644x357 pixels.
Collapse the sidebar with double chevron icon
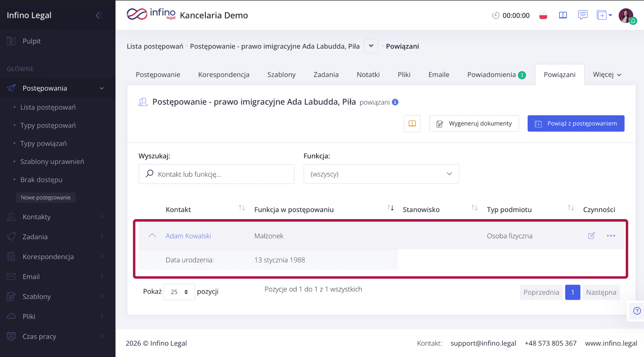coord(99,15)
